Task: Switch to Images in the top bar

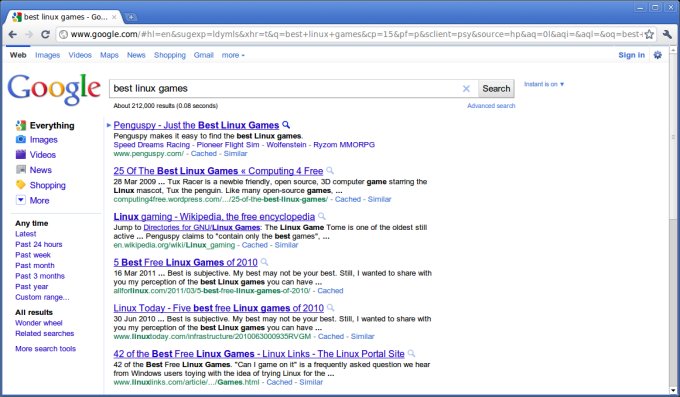Action: click(x=47, y=55)
